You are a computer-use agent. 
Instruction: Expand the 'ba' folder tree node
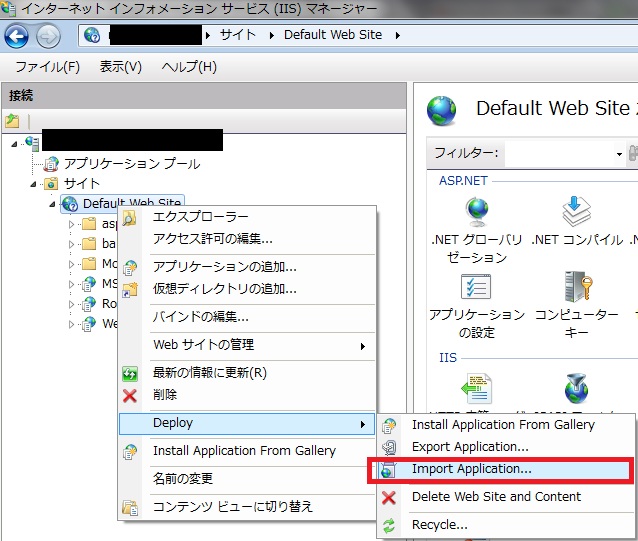pos(72,244)
